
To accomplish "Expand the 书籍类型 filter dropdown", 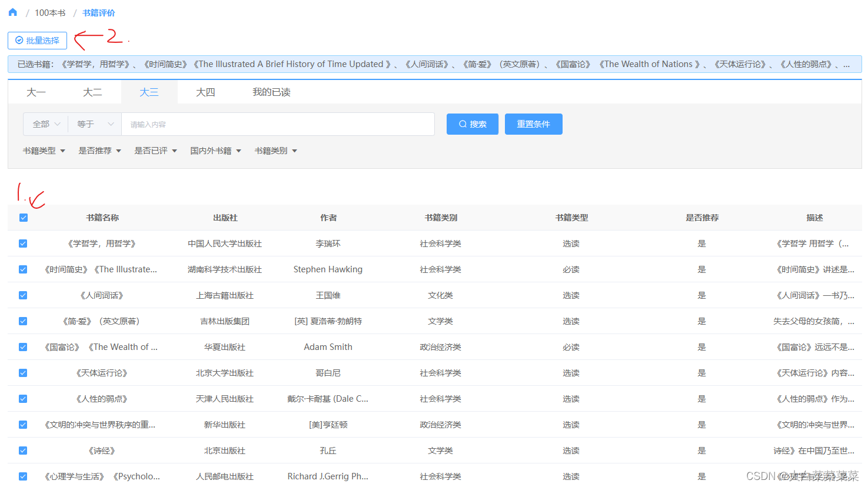I will point(44,151).
